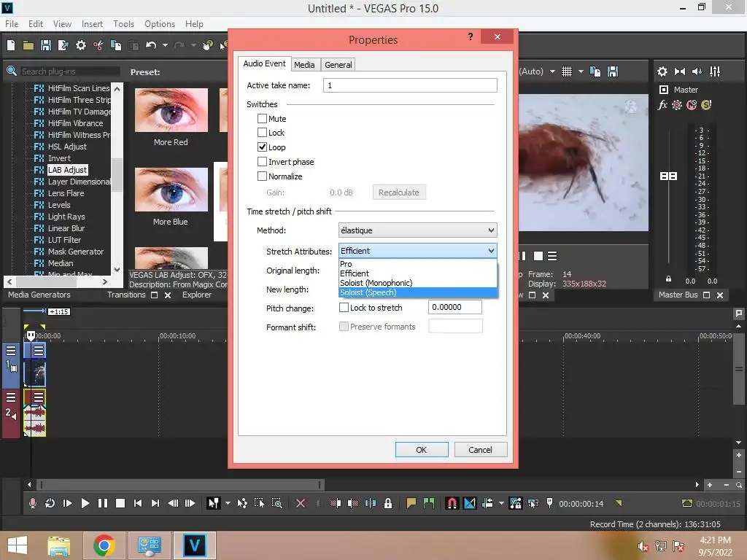Viewport: 747px width, 560px height.
Task: Toggle automatic crossfades icon
Action: click(469, 503)
